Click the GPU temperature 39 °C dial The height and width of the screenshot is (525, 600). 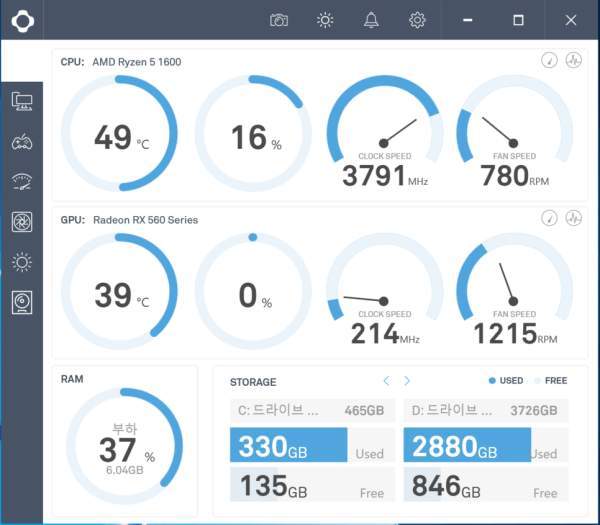point(119,291)
